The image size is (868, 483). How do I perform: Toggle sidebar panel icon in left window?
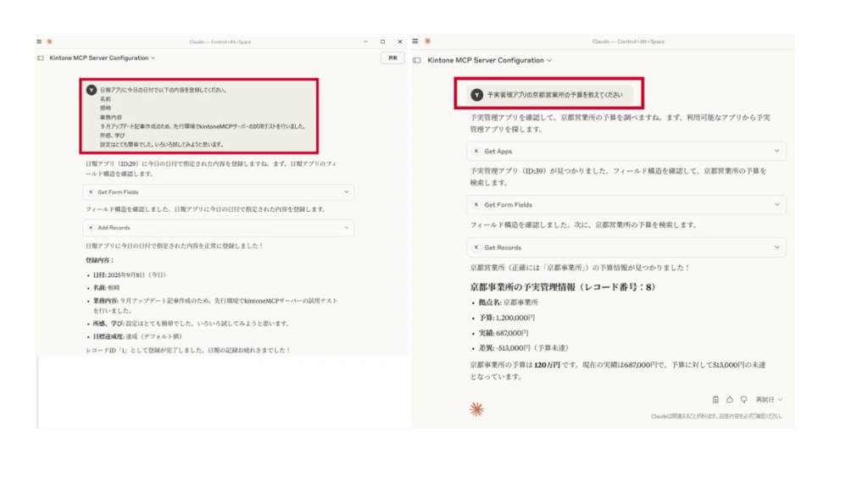click(41, 58)
